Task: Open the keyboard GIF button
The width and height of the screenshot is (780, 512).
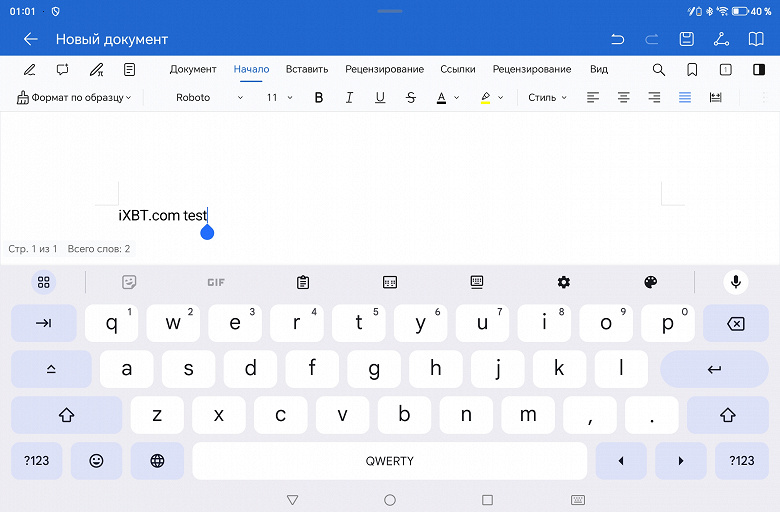Action: pos(216,282)
